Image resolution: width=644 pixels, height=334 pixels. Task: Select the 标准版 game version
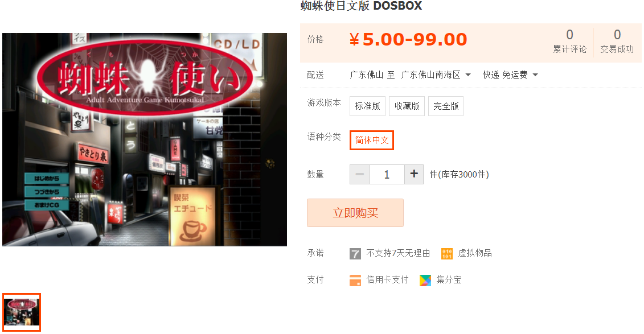pos(368,106)
